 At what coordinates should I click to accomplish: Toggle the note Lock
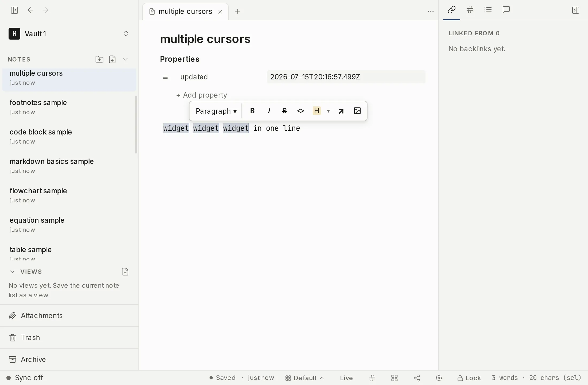pos(469,378)
